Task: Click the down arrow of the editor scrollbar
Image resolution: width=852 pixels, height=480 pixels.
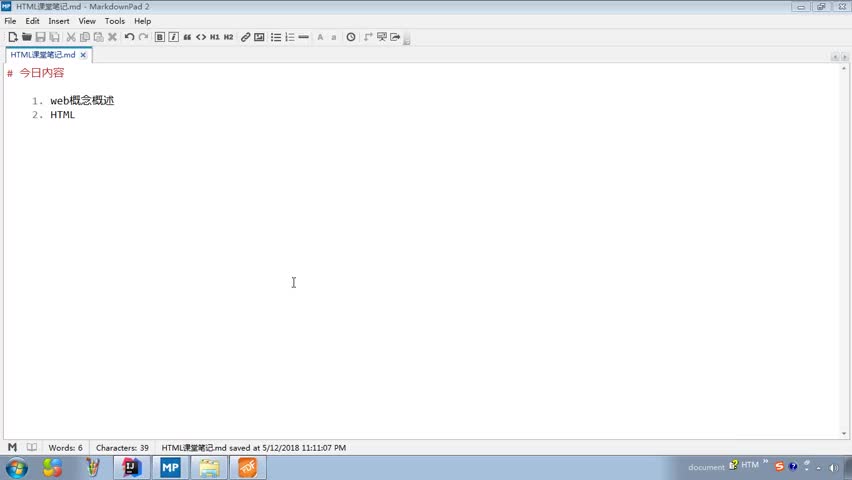Action: [x=844, y=434]
